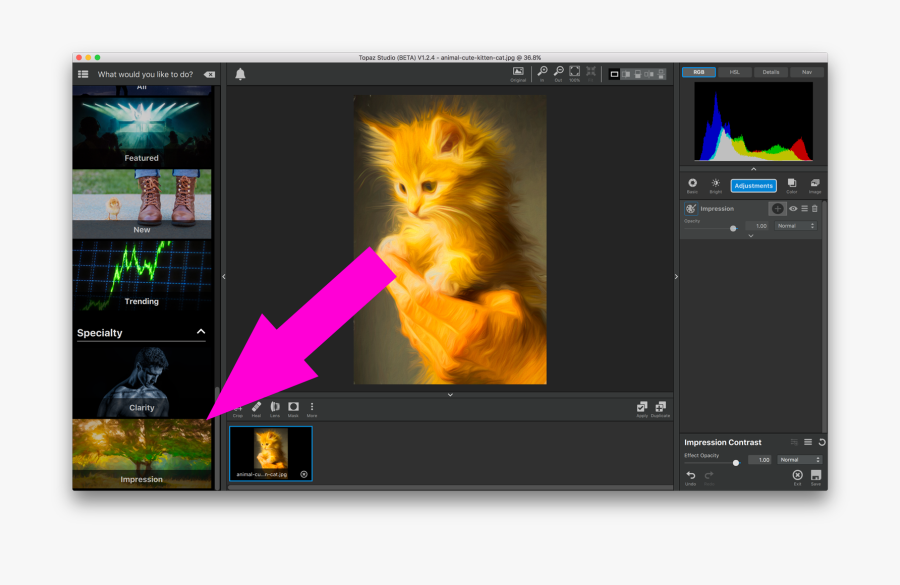Expand the Impression adjustment settings
Viewport: 900px width, 585px height.
pyautogui.click(x=751, y=236)
